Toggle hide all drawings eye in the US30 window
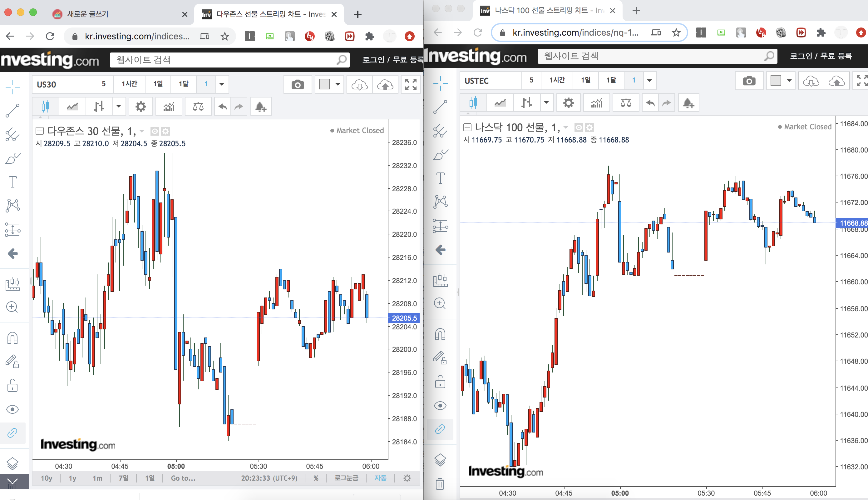 coord(13,409)
